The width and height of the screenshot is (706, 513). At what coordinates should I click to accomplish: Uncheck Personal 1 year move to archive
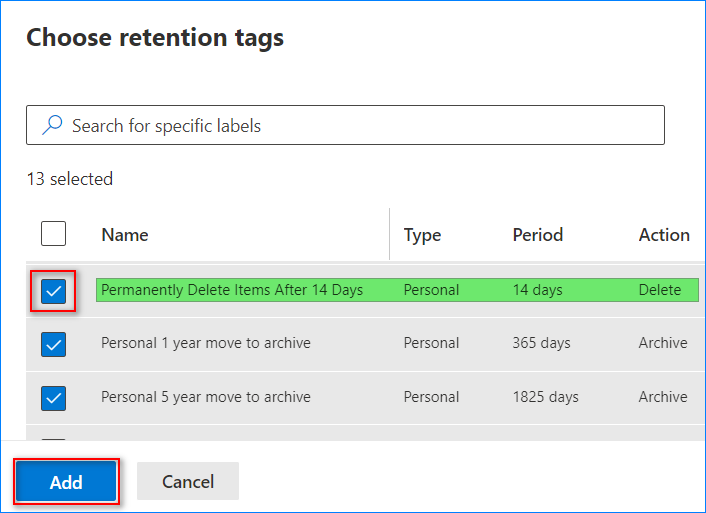pyautogui.click(x=54, y=344)
